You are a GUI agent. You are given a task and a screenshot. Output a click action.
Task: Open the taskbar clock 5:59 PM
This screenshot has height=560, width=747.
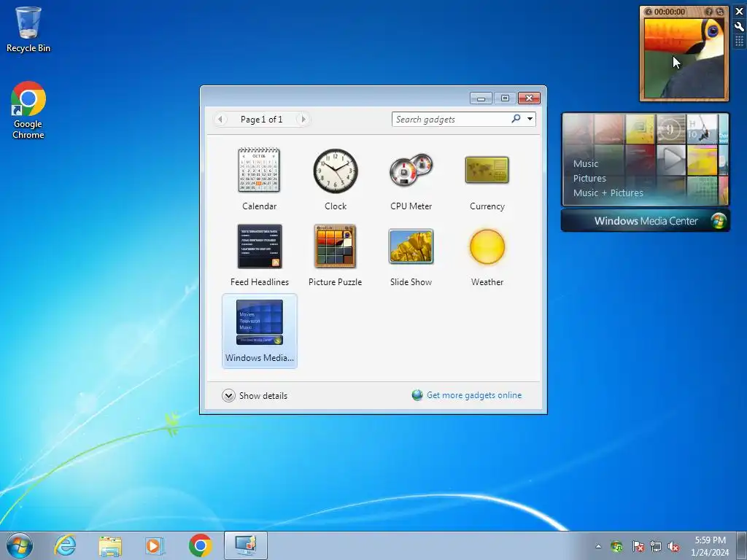pyautogui.click(x=710, y=546)
